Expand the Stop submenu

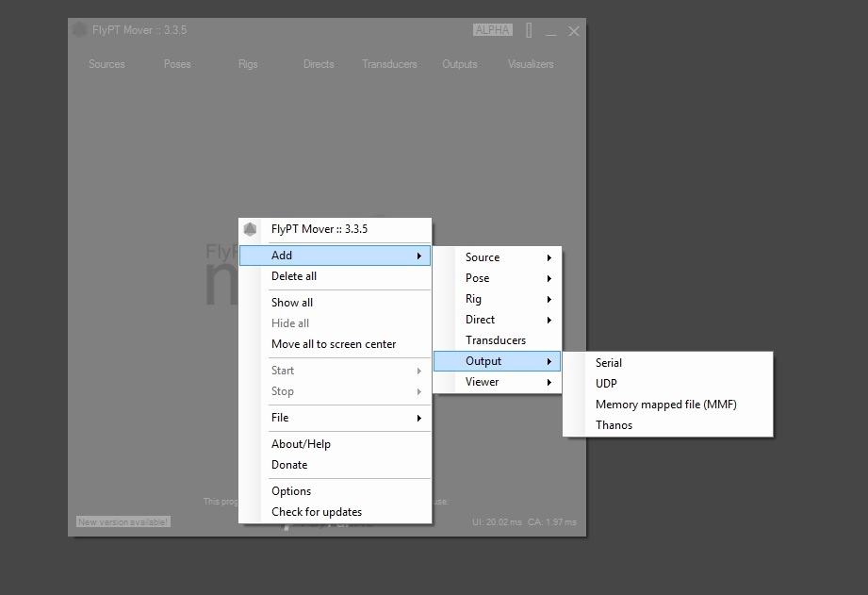(x=335, y=391)
